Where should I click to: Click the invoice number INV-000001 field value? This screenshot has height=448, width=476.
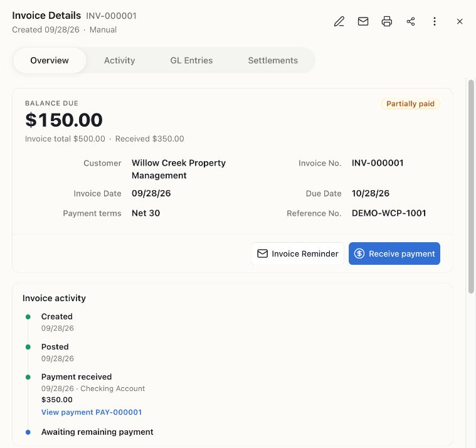(x=378, y=163)
